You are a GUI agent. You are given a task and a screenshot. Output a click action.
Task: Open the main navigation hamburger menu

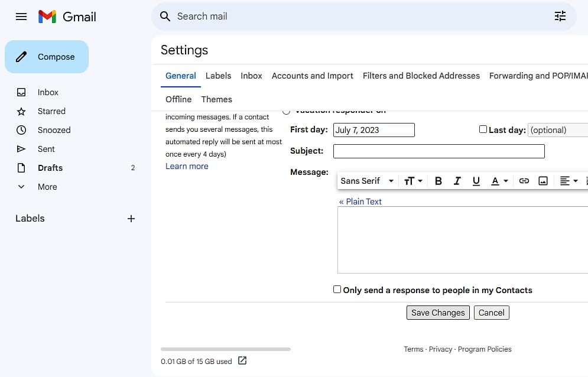pos(21,16)
